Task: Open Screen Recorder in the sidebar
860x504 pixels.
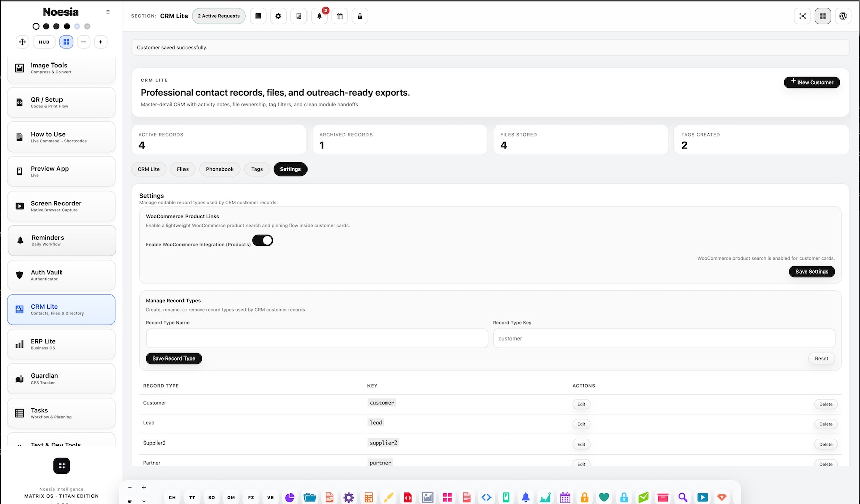Action: click(x=61, y=206)
